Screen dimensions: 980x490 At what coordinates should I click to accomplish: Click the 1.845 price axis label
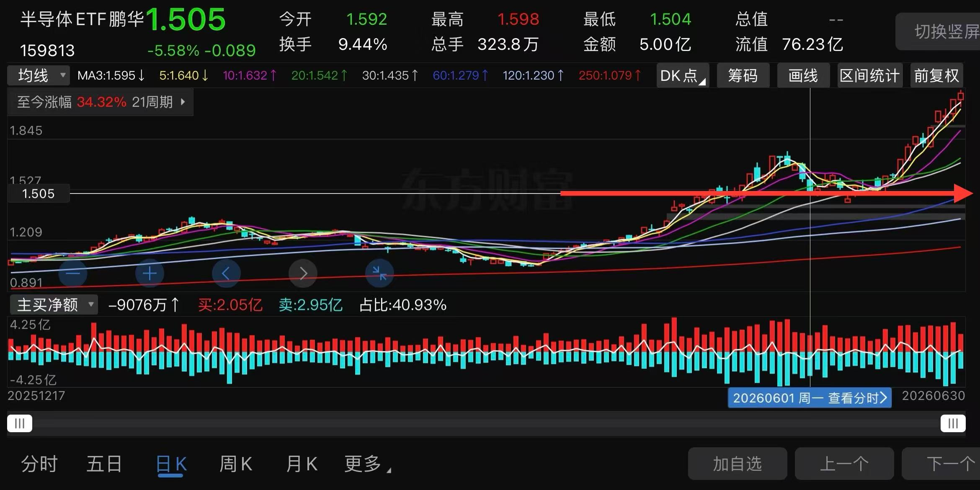point(26,131)
